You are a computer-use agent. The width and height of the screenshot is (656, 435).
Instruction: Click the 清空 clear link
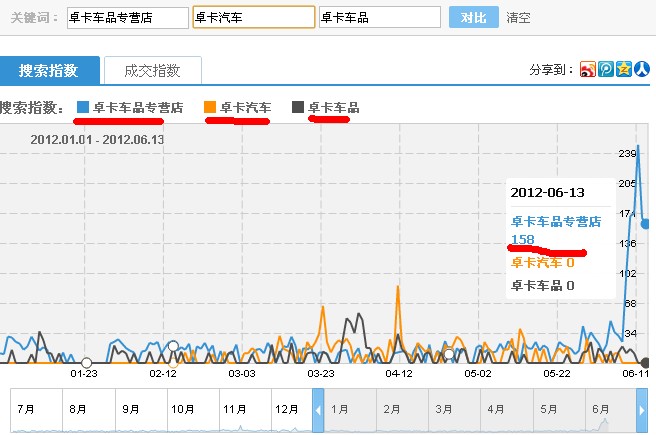pos(518,18)
